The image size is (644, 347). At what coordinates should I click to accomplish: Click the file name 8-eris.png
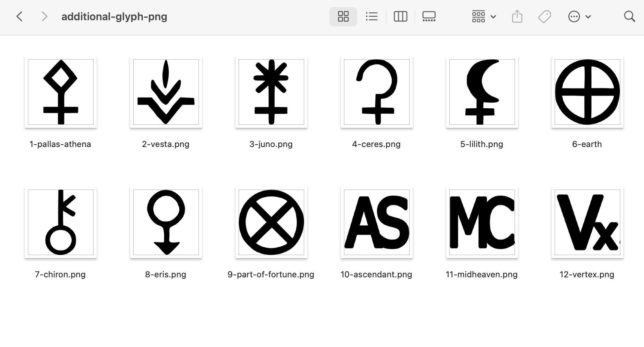coord(166,275)
